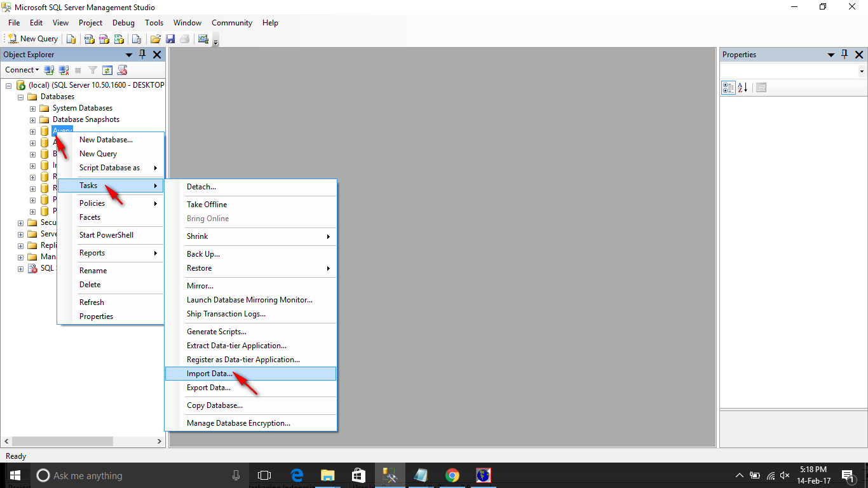This screenshot has width=868, height=488.
Task: Open the Edge browser from the taskbar
Action: pos(297,475)
